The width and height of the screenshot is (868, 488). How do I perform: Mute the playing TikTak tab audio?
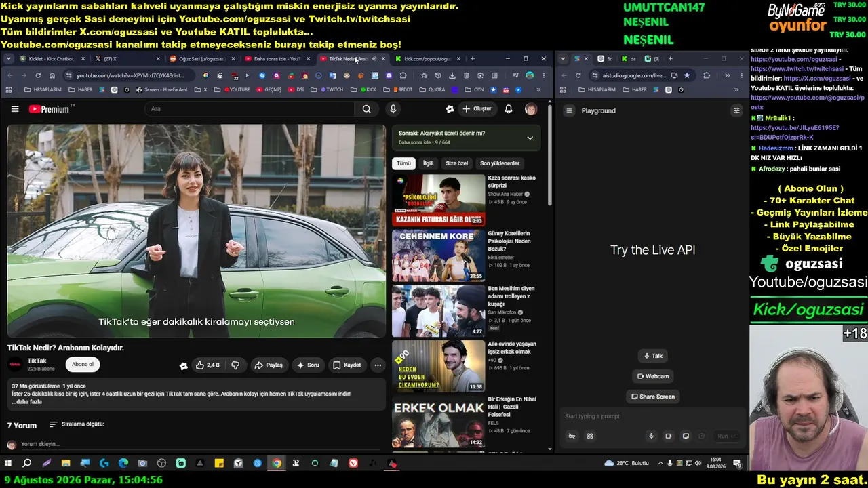pos(374,59)
